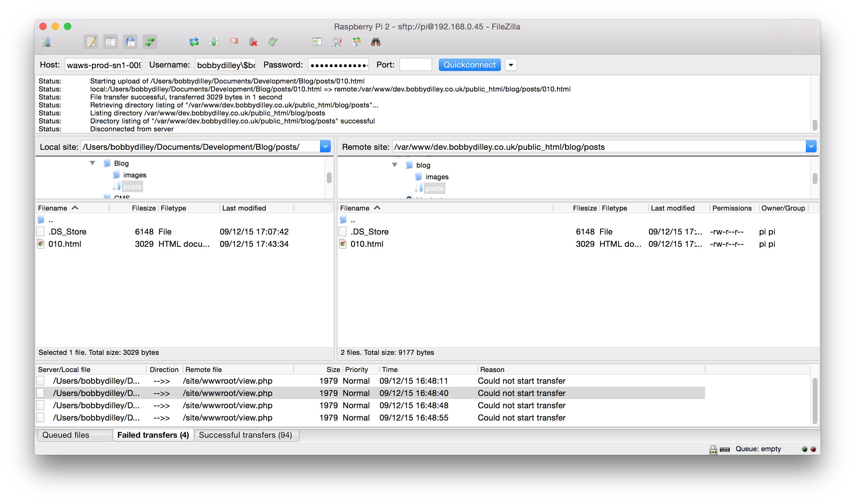Click the local directory tree scrollbar
Image resolution: width=855 pixels, height=504 pixels.
(x=329, y=178)
